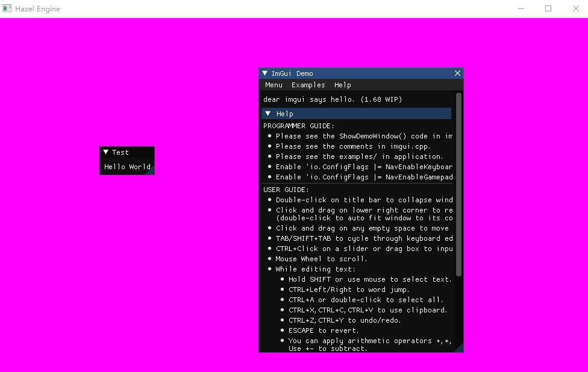Click the close X of the ImGui Demo window
588x372 pixels.
coord(457,73)
